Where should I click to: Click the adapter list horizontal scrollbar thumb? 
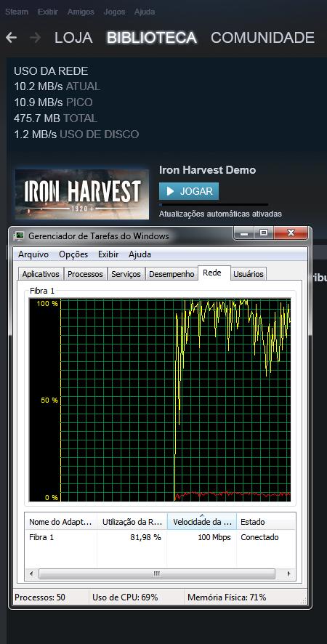tap(156, 573)
